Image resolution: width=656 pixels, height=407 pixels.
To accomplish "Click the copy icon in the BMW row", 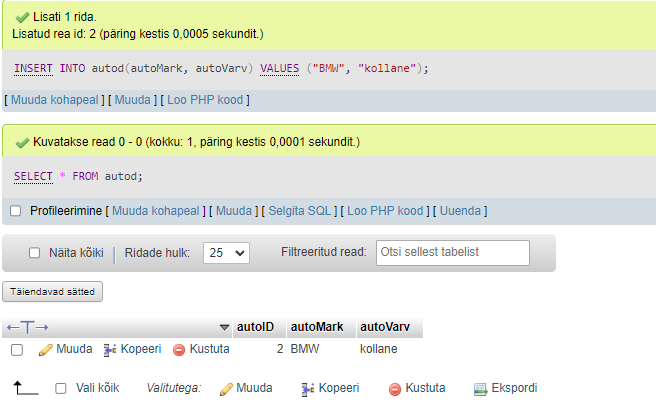I will click(x=110, y=350).
